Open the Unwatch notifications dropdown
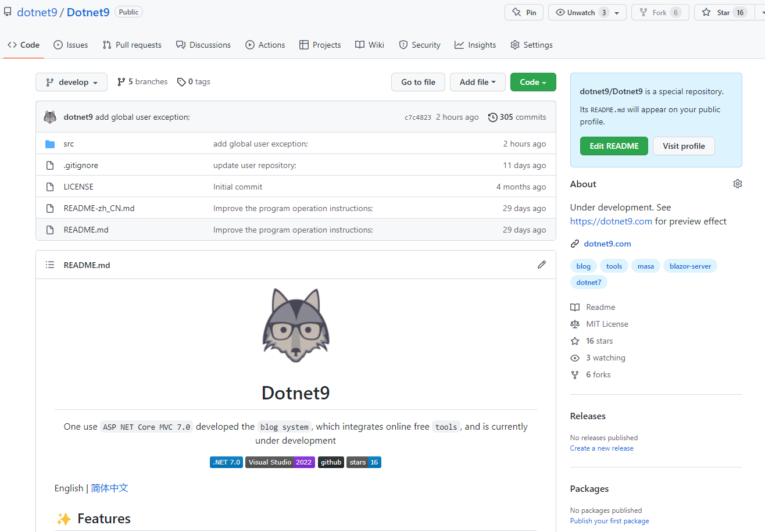 tap(587, 12)
